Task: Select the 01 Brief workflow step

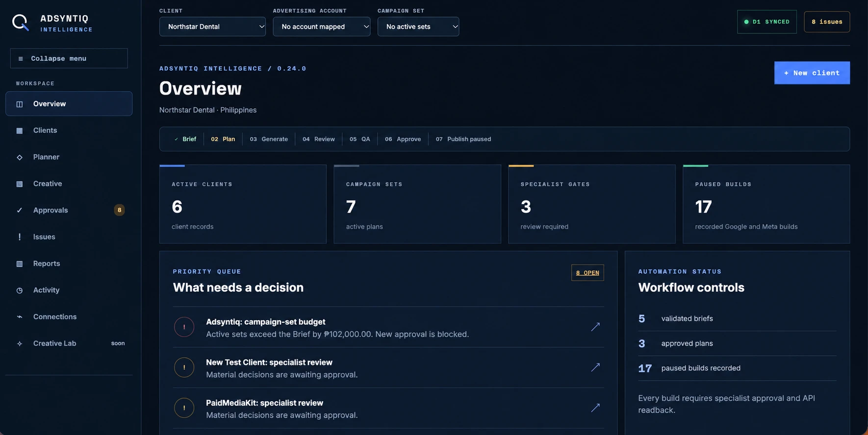Action: coord(185,139)
